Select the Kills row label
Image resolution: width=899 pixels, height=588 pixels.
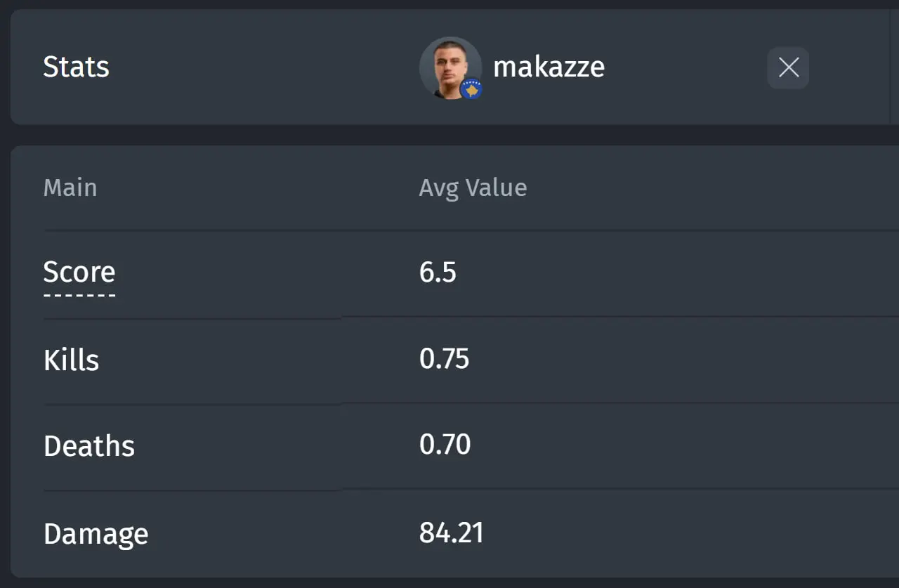tap(71, 360)
